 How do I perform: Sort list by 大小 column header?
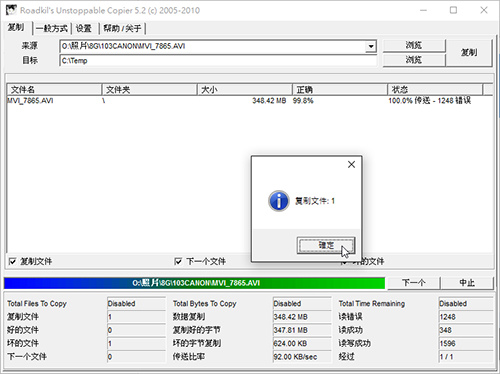(x=245, y=89)
